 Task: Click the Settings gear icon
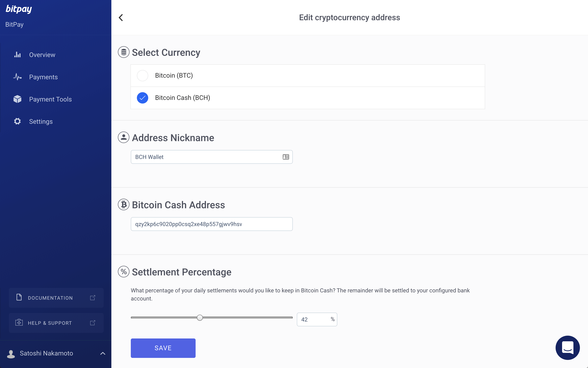(x=17, y=122)
